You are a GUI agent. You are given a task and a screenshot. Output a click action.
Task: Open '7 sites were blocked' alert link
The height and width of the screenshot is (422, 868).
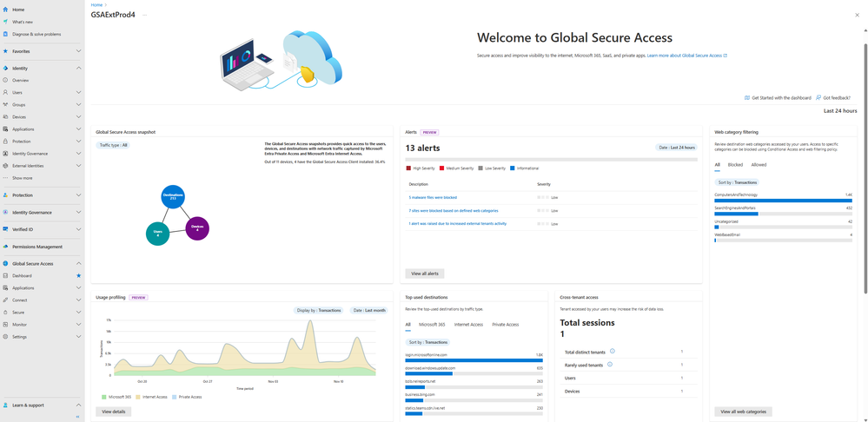(x=454, y=211)
